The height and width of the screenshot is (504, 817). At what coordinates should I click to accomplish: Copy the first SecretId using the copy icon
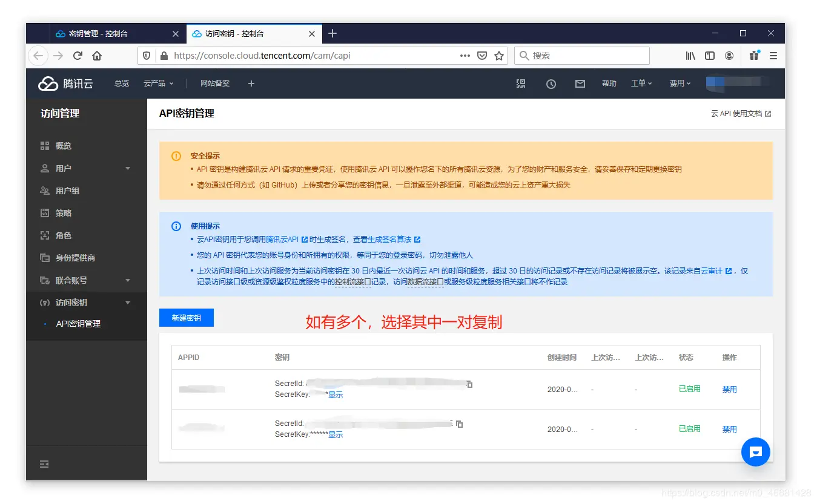pyautogui.click(x=469, y=384)
